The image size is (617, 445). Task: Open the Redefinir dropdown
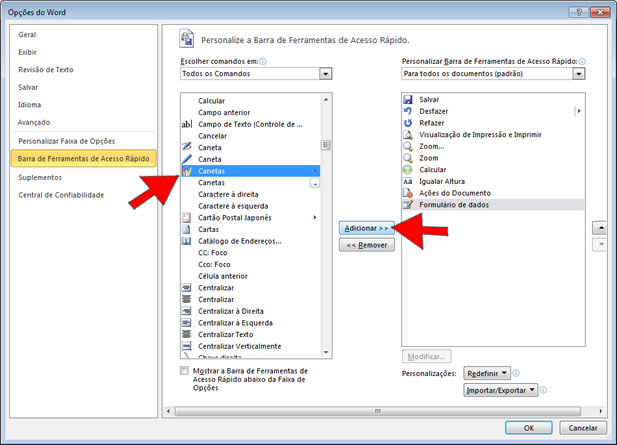(x=487, y=373)
